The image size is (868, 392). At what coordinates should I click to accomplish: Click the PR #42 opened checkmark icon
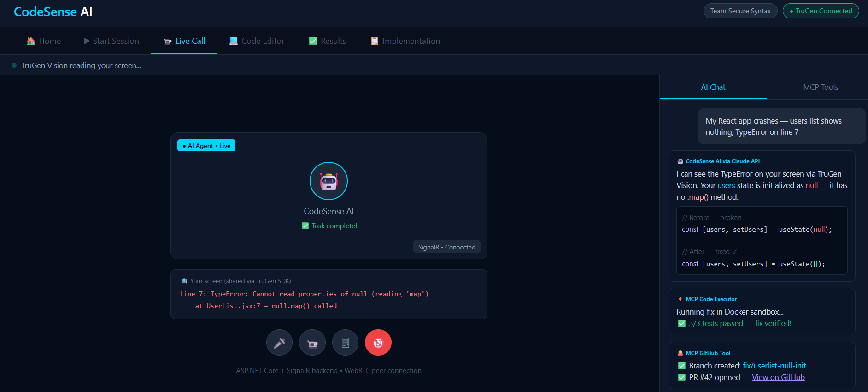(682, 377)
